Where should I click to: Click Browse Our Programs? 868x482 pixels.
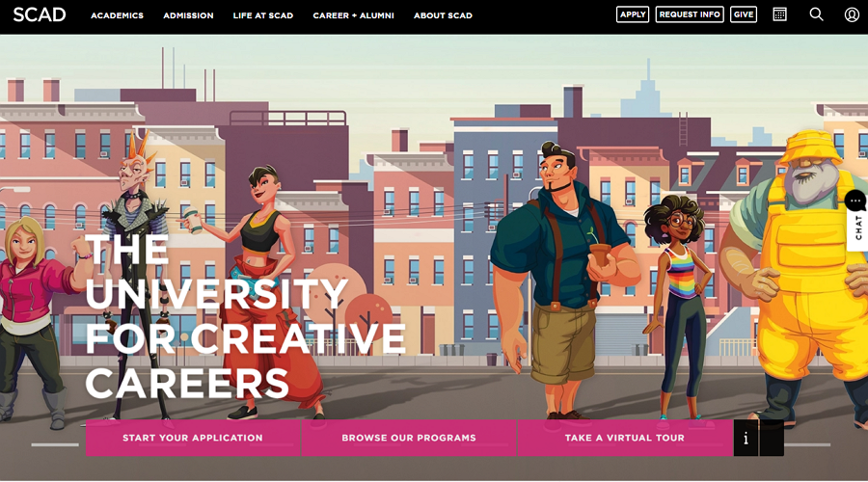point(409,438)
